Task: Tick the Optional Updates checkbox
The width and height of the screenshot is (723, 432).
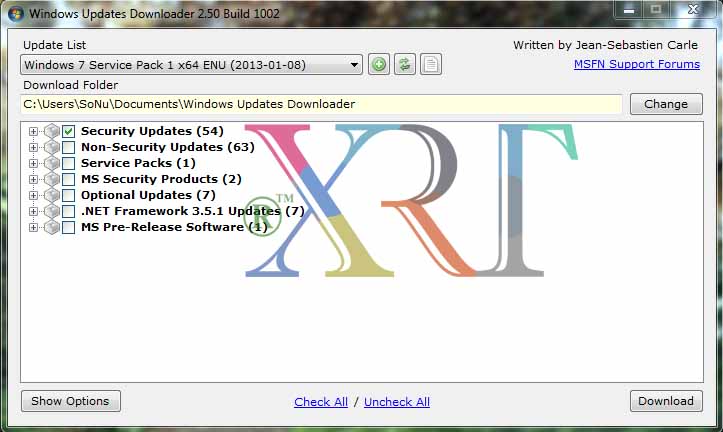Action: click(69, 195)
